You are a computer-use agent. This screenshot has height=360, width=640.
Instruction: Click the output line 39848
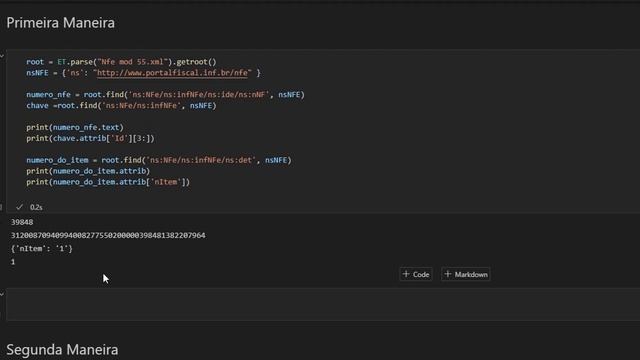click(x=22, y=222)
